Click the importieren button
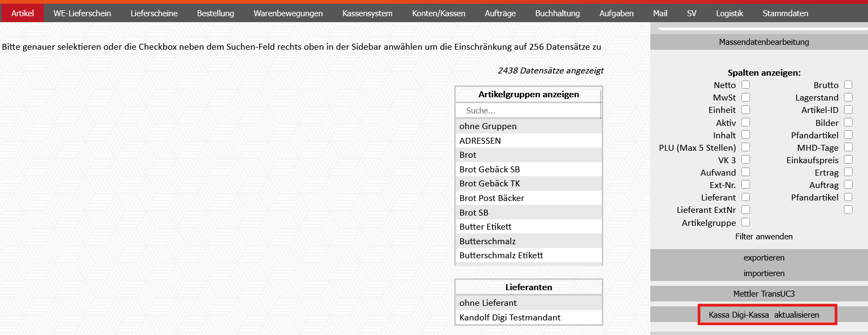868x335 pixels. tap(764, 273)
